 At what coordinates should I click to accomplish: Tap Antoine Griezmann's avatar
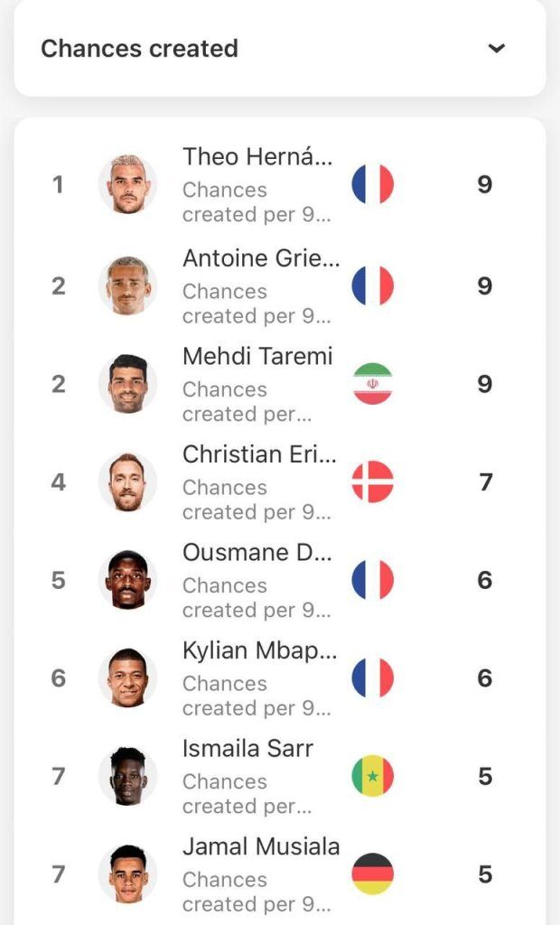(127, 285)
